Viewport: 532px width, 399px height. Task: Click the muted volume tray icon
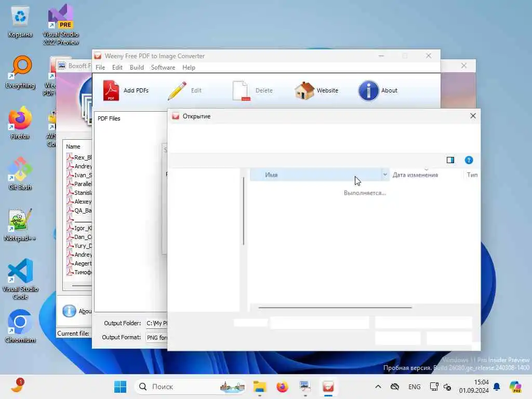[447, 387]
